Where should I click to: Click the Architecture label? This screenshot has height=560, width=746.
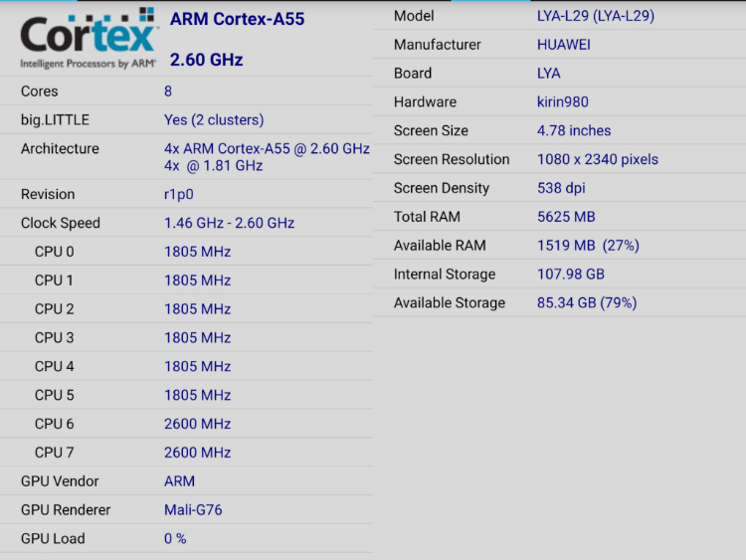point(60,148)
